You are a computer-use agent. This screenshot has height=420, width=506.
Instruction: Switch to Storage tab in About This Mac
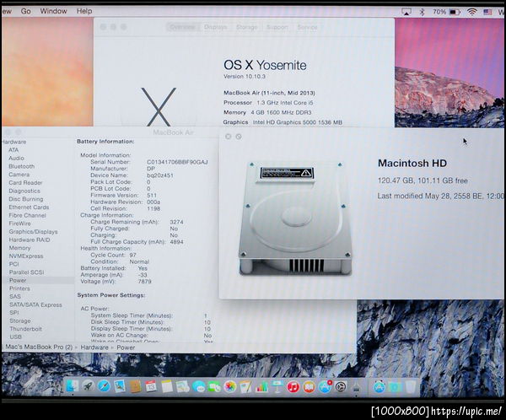tap(246, 27)
